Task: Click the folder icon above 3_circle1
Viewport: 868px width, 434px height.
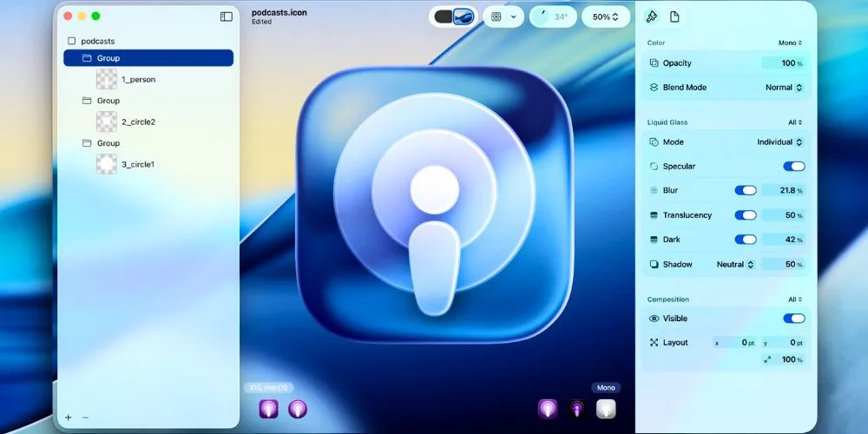Action: click(x=86, y=143)
